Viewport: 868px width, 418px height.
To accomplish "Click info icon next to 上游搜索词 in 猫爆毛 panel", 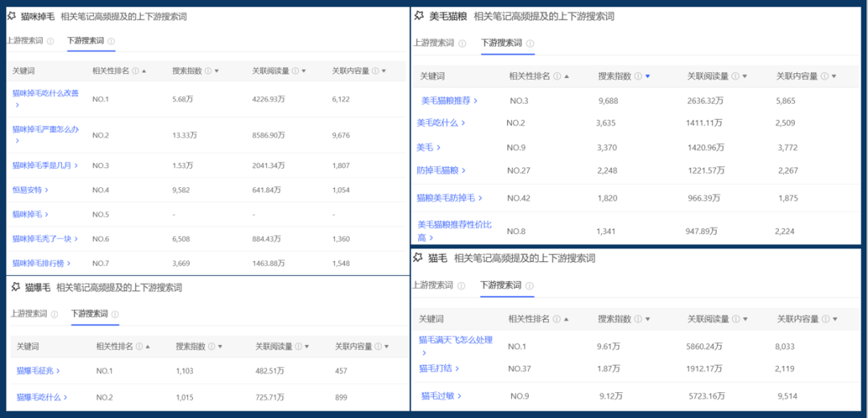I will pyautogui.click(x=55, y=314).
